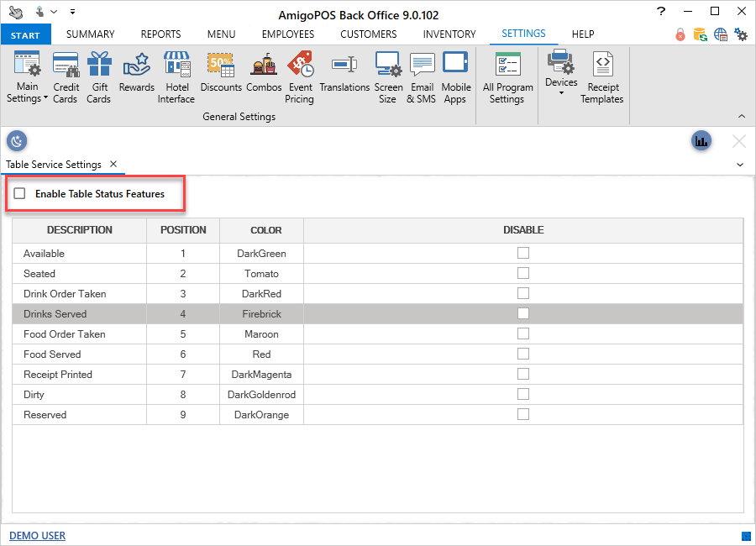The height and width of the screenshot is (546, 756).
Task: Click the DEMO USER link
Action: 37,536
